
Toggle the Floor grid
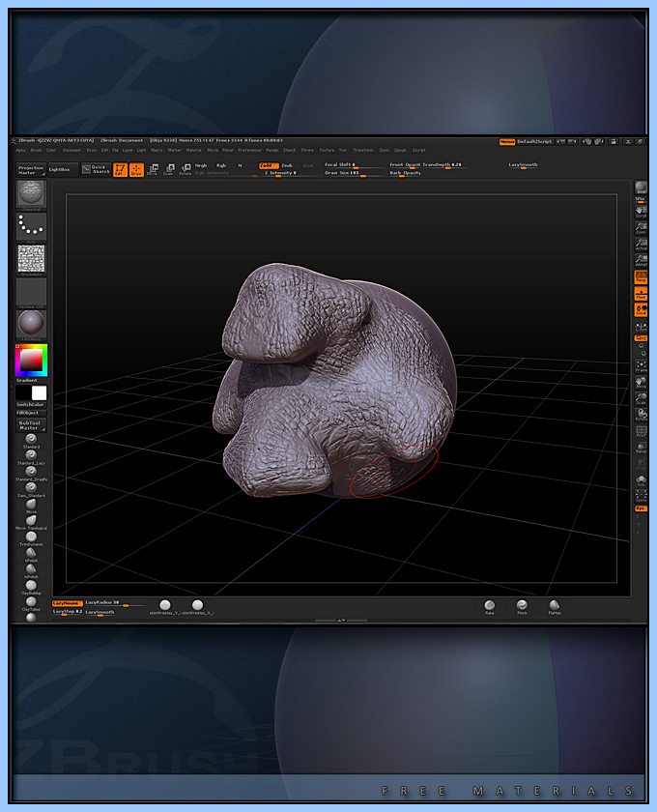[641, 294]
